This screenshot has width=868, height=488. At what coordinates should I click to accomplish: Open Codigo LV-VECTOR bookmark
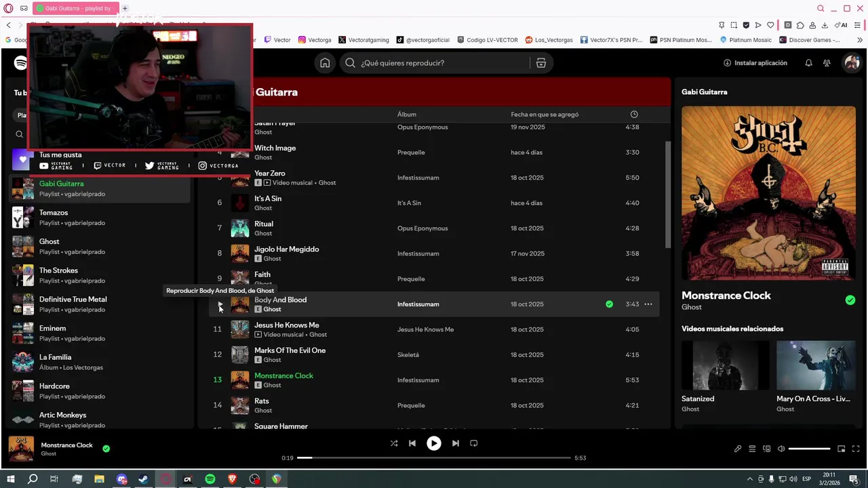tap(488, 40)
